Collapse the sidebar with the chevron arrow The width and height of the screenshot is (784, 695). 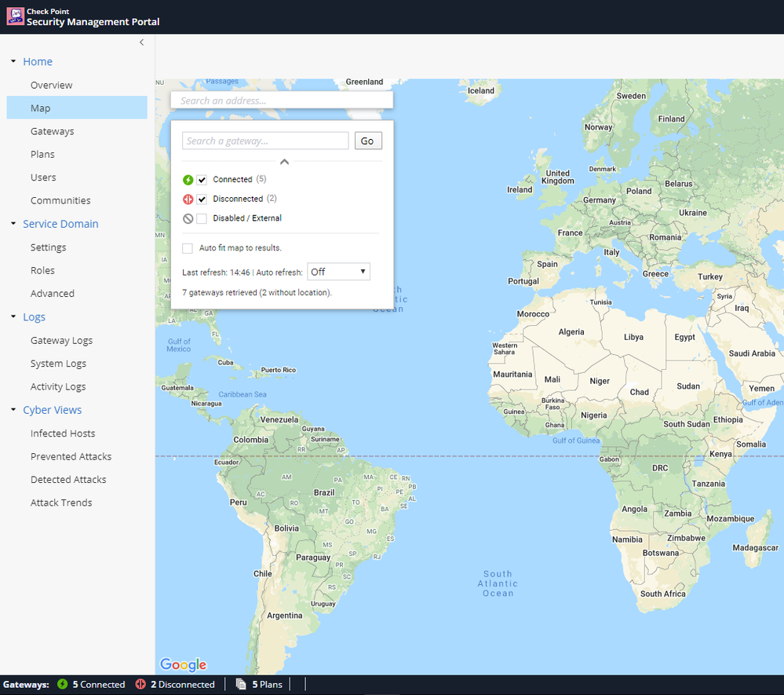coord(141,42)
